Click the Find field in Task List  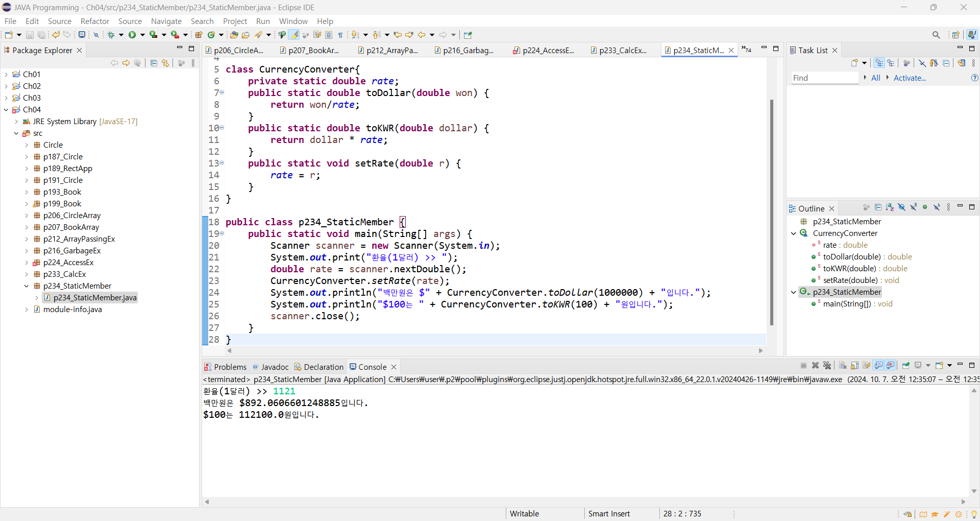click(x=825, y=78)
